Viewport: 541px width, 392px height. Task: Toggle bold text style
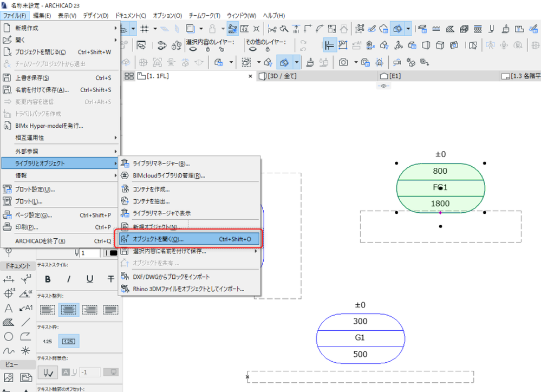coord(48,279)
